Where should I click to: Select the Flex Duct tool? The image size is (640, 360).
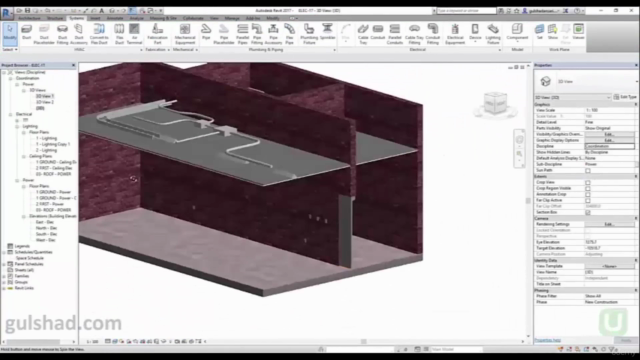coord(119,33)
